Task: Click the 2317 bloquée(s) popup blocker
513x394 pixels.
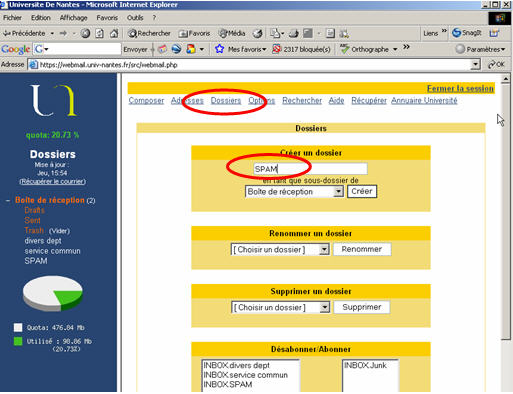Action: coord(301,49)
